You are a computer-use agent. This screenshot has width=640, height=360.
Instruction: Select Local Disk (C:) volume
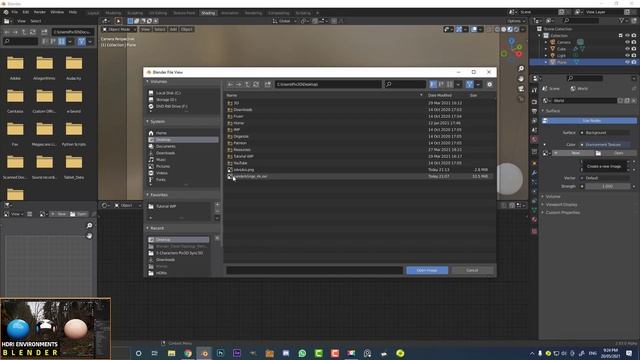pyautogui.click(x=183, y=93)
